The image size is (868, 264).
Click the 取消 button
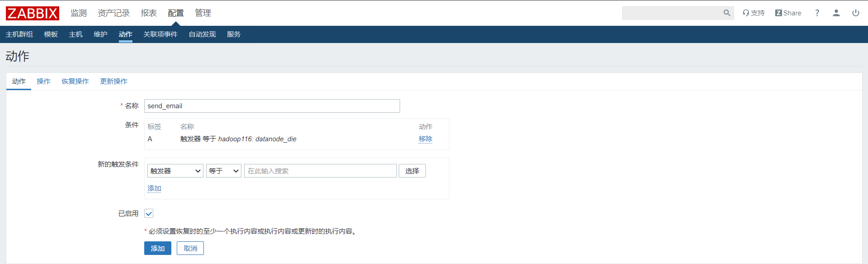190,248
